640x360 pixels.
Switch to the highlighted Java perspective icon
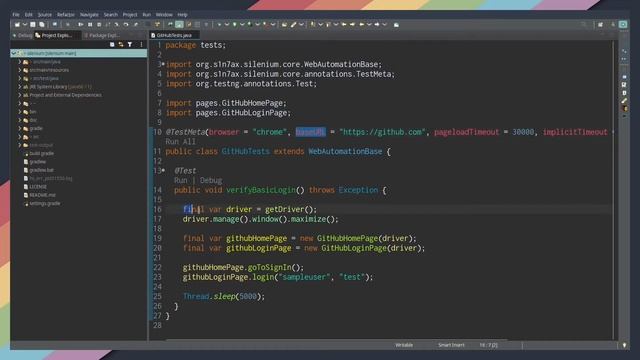623,24
